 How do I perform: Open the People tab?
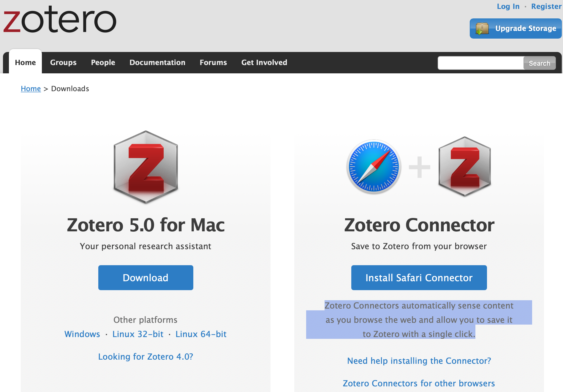coord(103,62)
